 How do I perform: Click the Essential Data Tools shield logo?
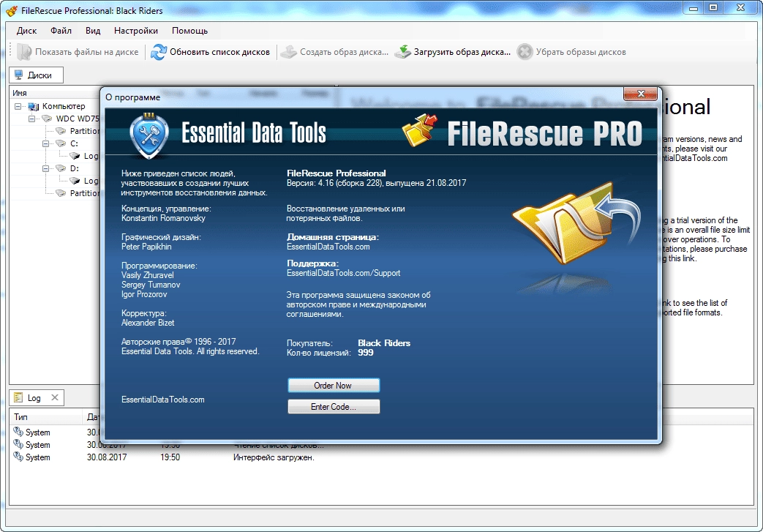[x=149, y=136]
